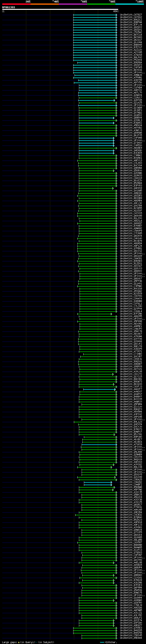
Task: Select hit UniRef100_B7FJJ4
Action: point(131,25)
